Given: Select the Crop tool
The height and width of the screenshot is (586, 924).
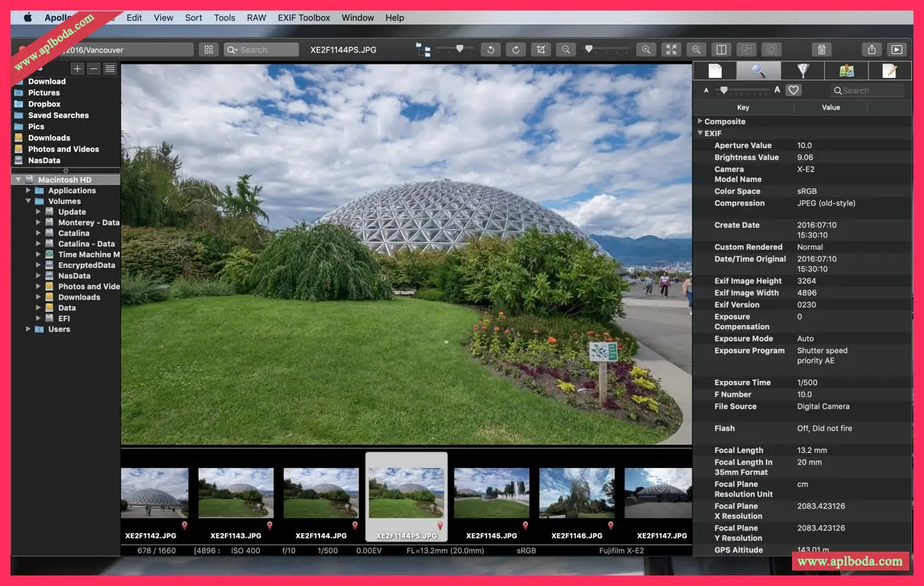Looking at the screenshot, I should click(540, 50).
